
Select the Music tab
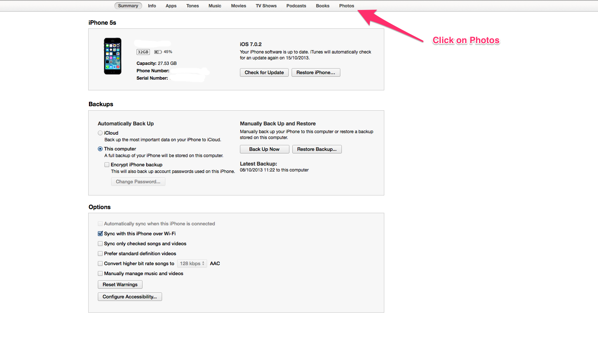[x=215, y=6]
